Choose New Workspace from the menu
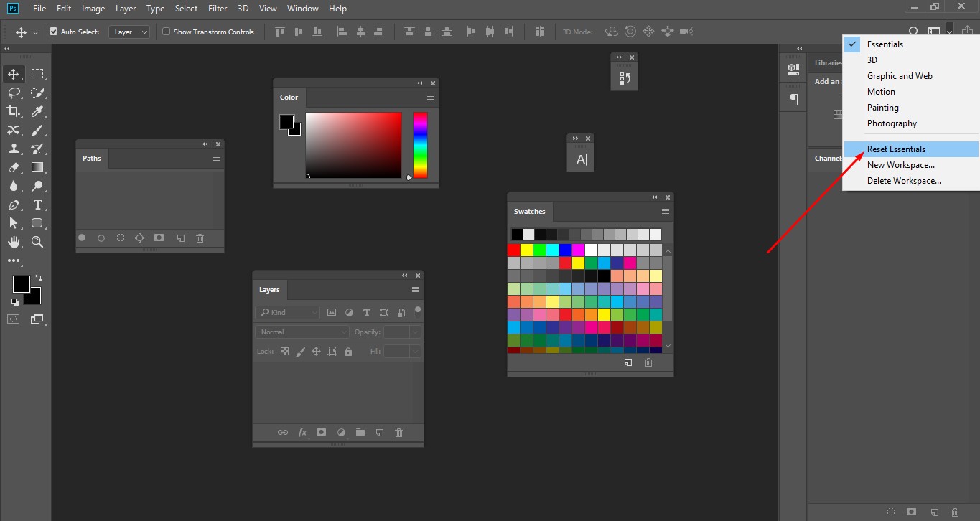 [x=901, y=164]
